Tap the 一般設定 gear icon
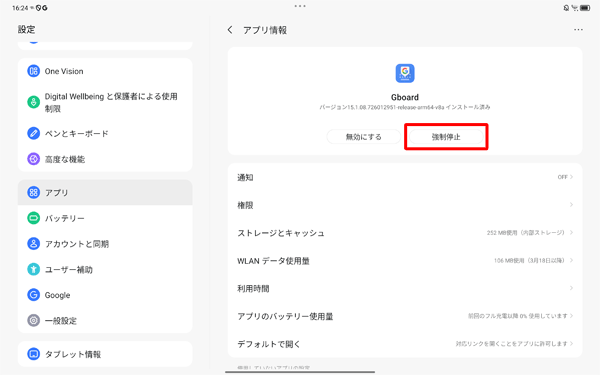The image size is (600, 375). point(33,320)
